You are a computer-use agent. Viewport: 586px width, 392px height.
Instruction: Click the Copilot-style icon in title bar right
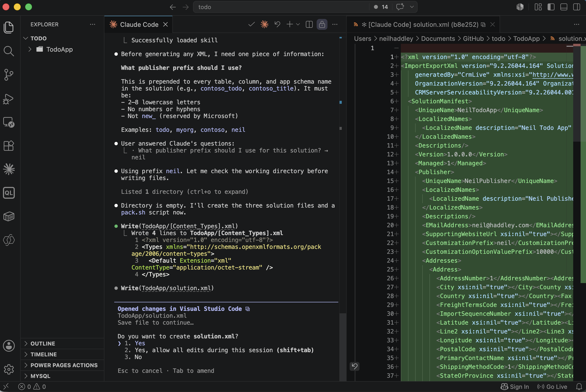pyautogui.click(x=520, y=7)
